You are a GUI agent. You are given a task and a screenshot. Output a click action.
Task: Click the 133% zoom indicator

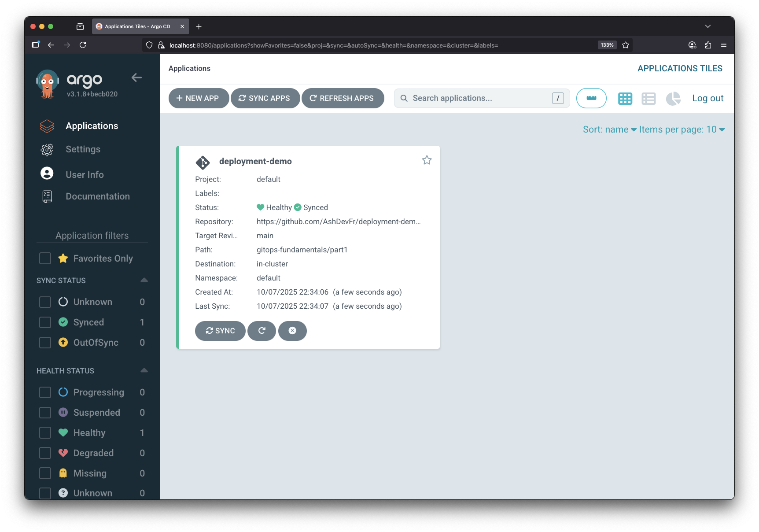click(x=607, y=45)
